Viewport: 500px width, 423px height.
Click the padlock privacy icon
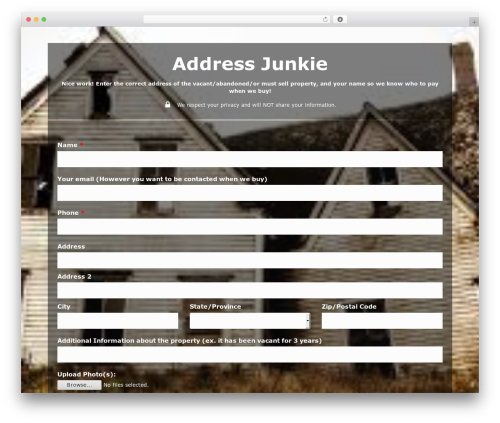(168, 105)
